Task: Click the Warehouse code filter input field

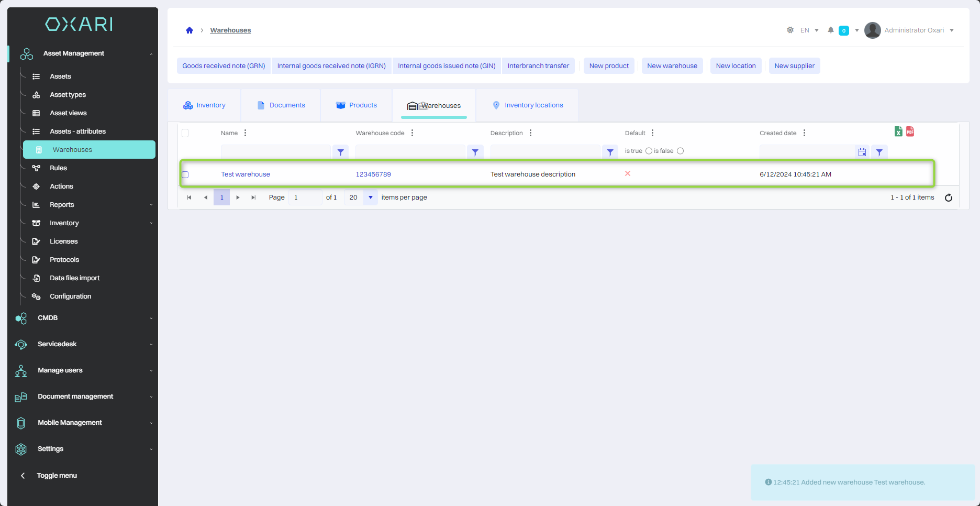Action: tap(410, 152)
